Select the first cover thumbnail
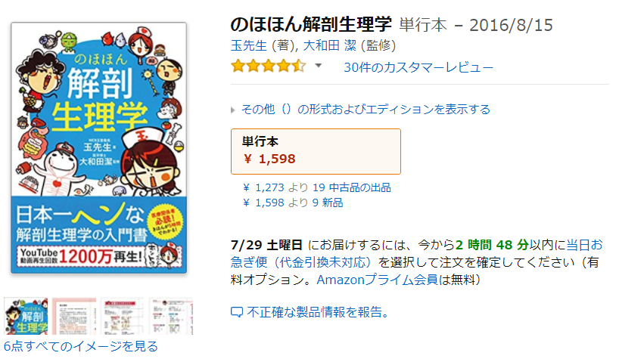 (26, 316)
